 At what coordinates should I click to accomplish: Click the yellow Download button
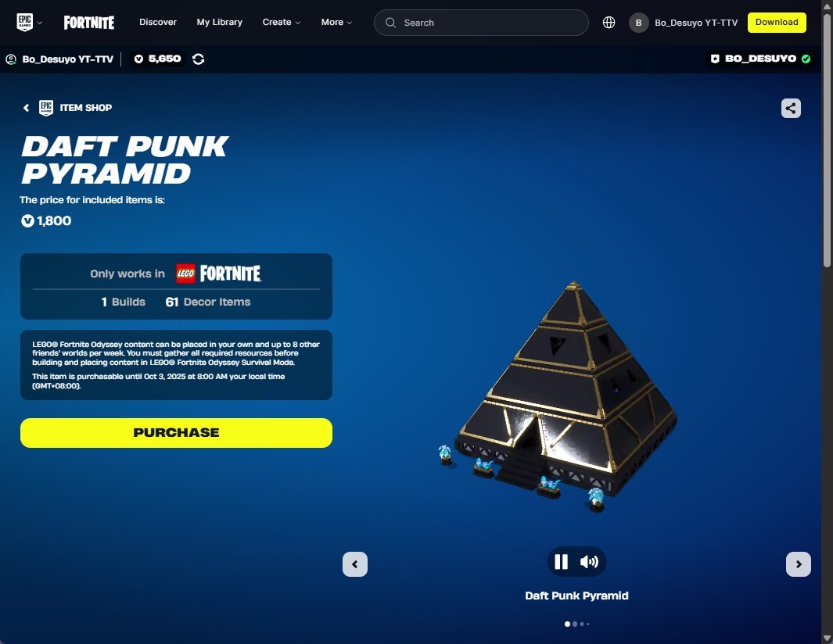pyautogui.click(x=777, y=23)
